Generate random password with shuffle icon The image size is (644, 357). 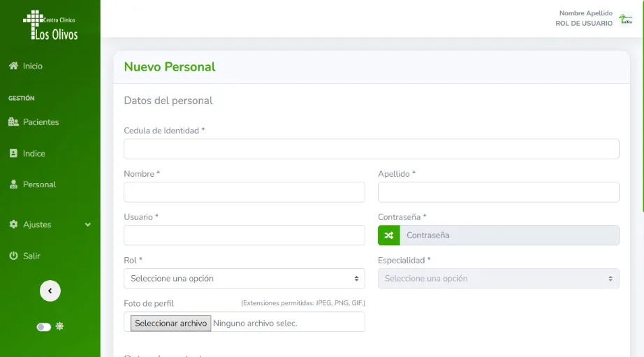tap(389, 235)
